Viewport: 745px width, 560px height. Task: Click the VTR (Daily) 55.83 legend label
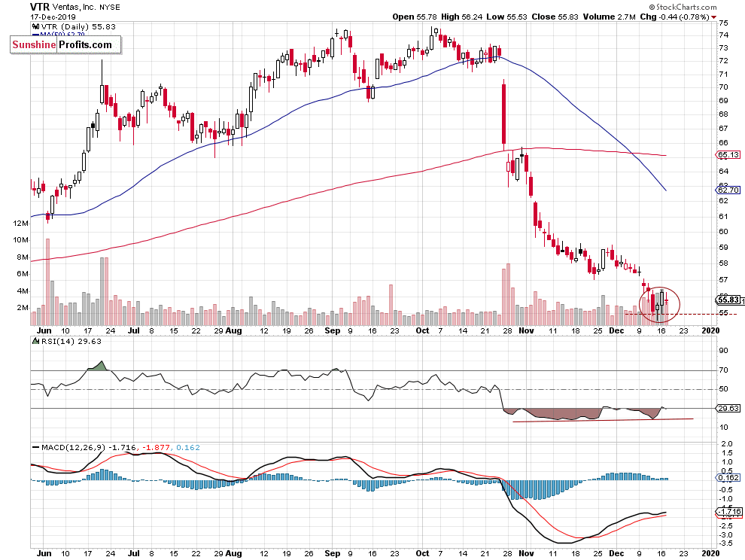click(78, 26)
